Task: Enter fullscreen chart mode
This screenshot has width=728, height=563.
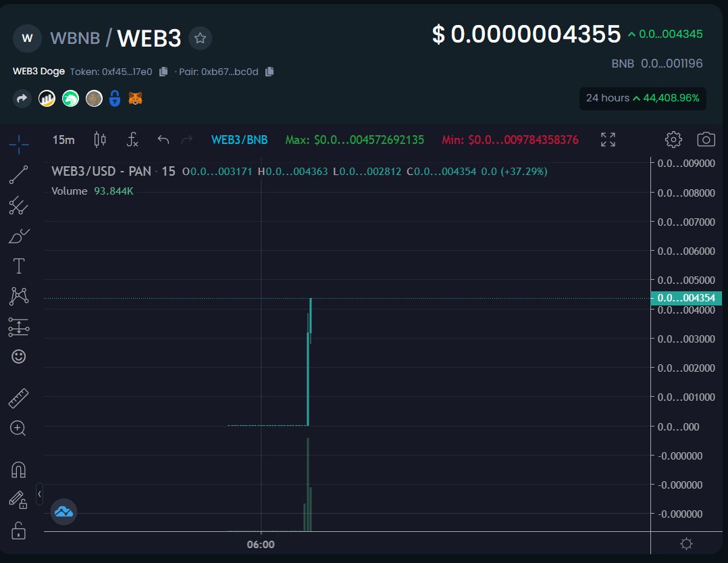Action: coord(608,139)
